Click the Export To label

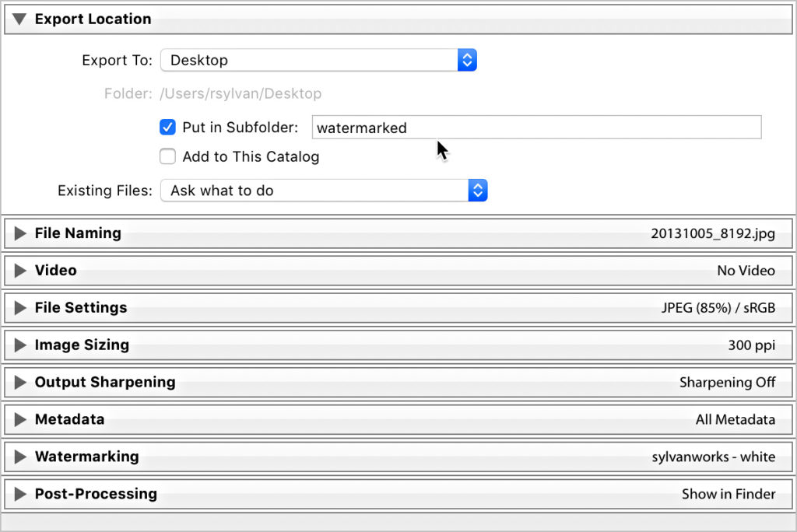tap(117, 61)
